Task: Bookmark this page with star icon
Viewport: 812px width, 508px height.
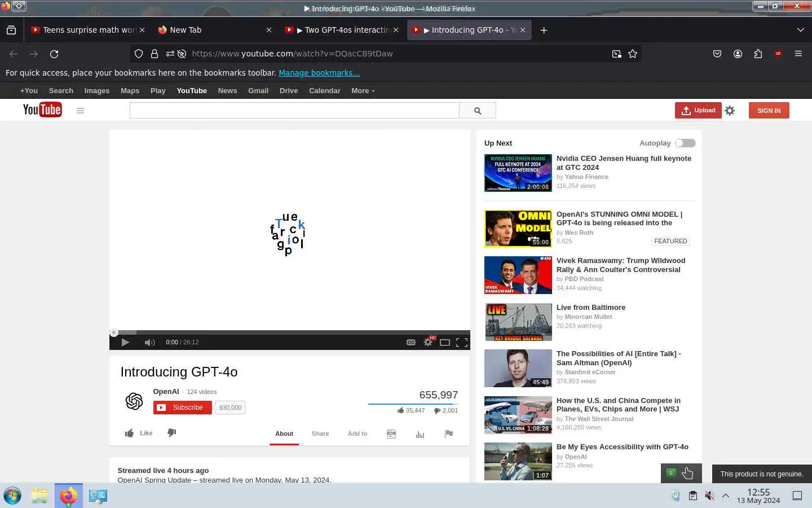Action: click(633, 54)
